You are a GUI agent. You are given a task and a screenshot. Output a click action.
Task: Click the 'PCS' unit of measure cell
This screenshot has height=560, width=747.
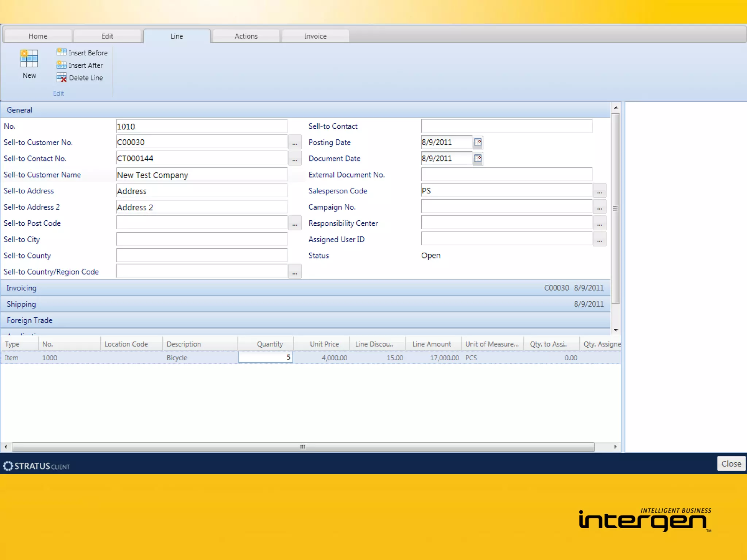click(492, 358)
